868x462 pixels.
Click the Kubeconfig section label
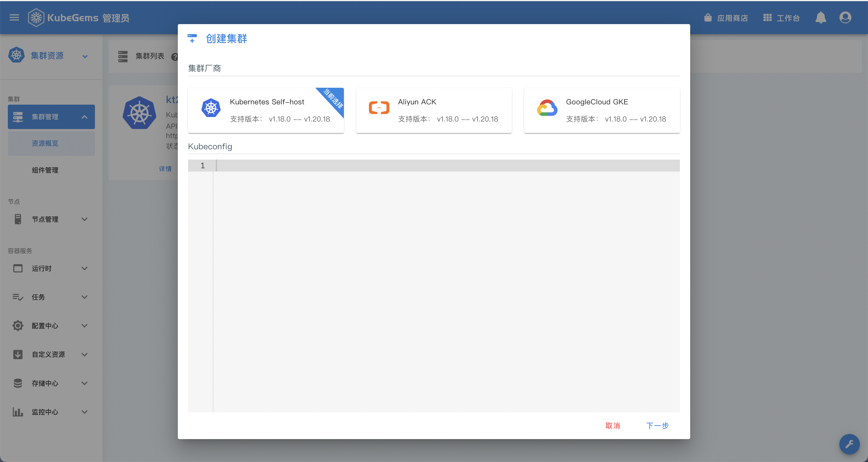210,146
